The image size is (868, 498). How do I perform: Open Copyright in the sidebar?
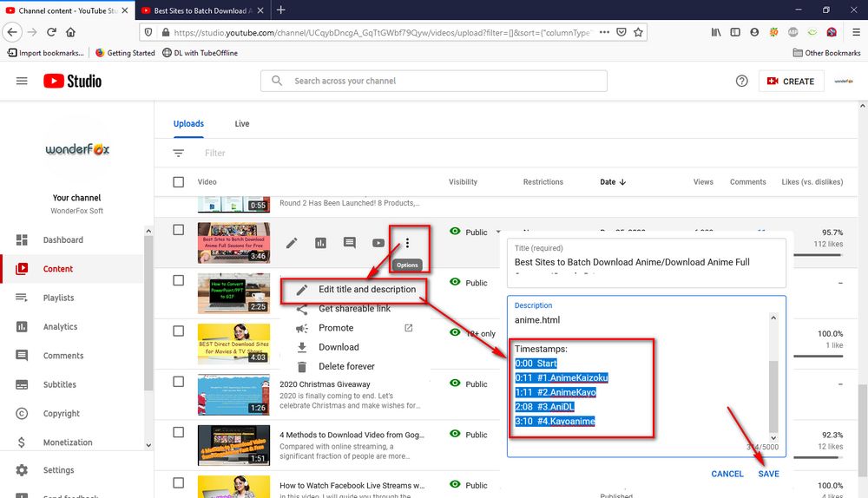[61, 413]
